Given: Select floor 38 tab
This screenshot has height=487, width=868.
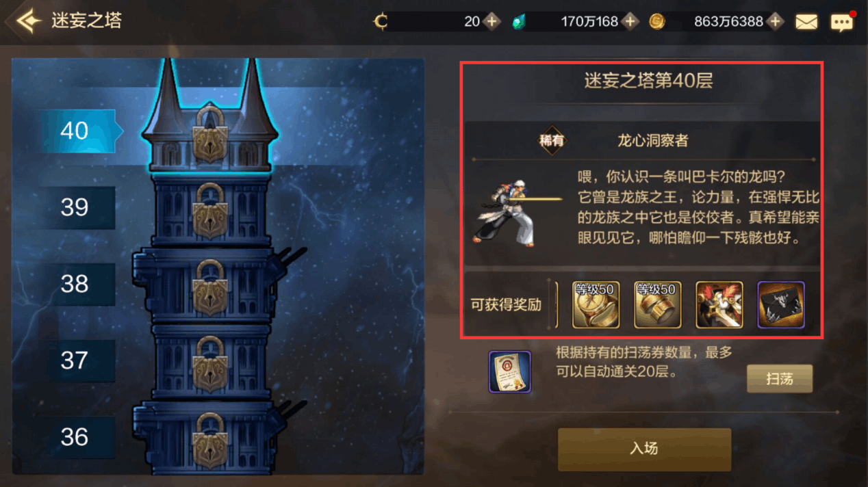Looking at the screenshot, I should tap(77, 284).
